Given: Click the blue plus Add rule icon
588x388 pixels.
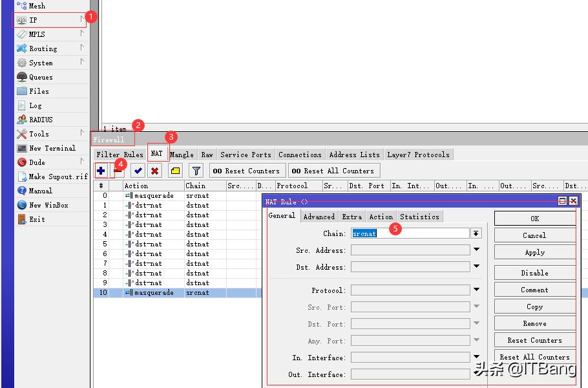Looking at the screenshot, I should 101,171.
